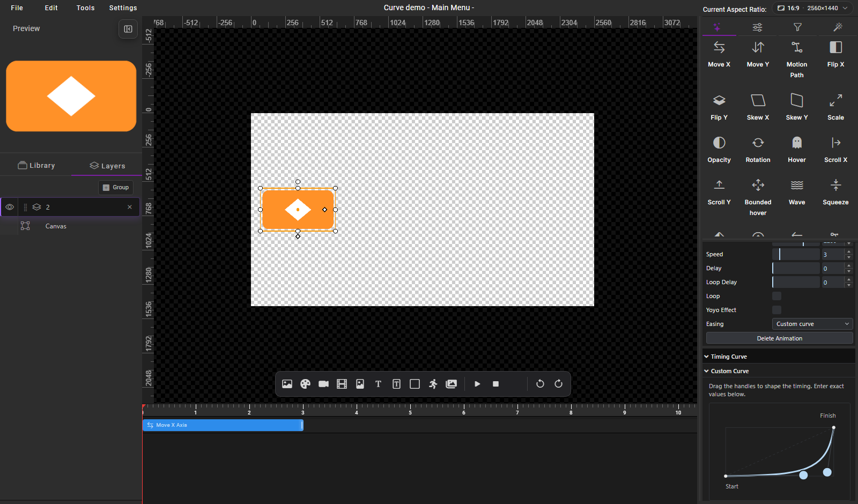Click the undo arrow in toolbar
Viewport: 858px width, 504px height.
click(x=540, y=384)
